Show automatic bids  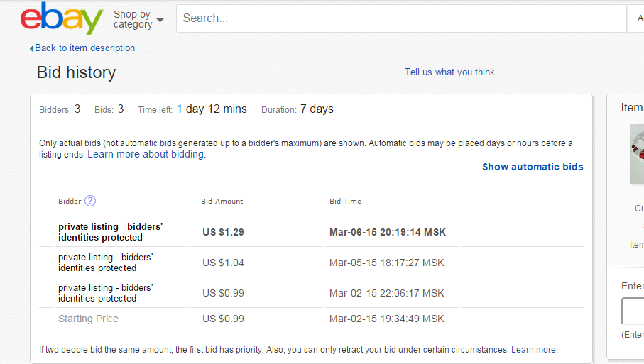[533, 167]
